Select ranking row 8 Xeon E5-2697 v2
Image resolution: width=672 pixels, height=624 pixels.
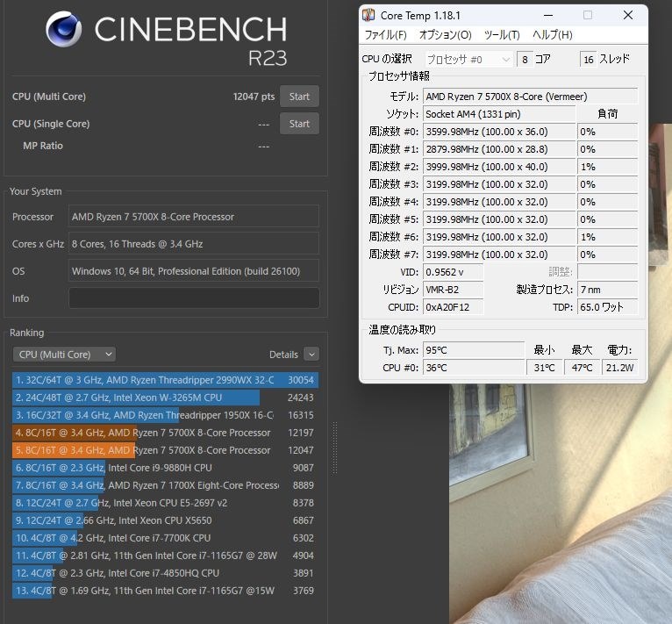point(165,503)
